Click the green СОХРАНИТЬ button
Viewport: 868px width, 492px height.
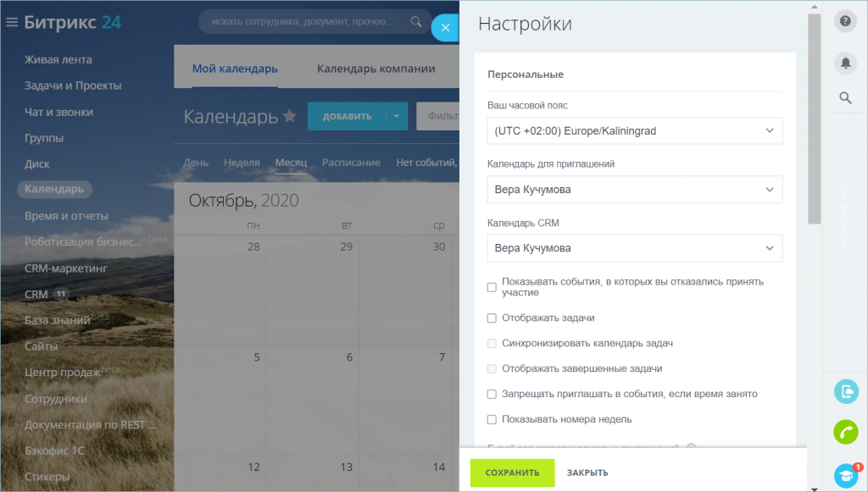click(512, 473)
